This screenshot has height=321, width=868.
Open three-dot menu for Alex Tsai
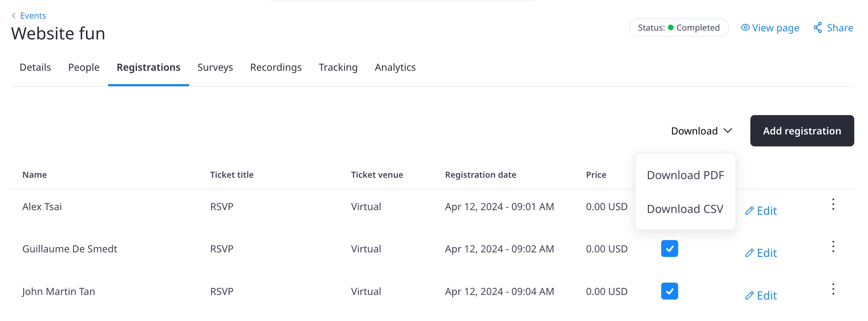pos(833,204)
